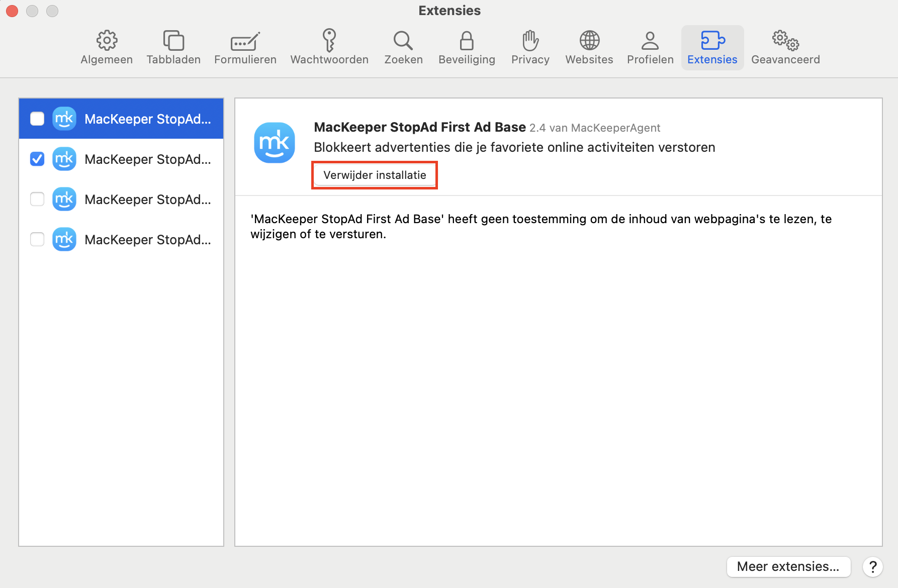Open the Wachtwoorden pane
Screen dimensions: 898x588
tap(329, 47)
